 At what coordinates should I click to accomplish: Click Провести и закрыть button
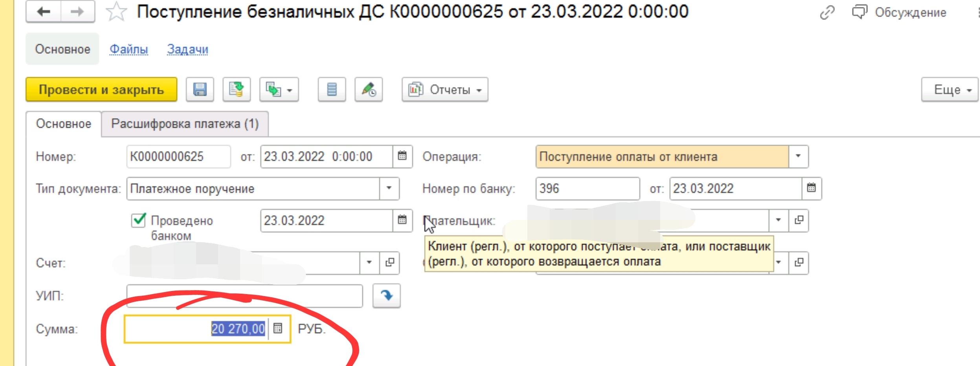click(x=101, y=90)
